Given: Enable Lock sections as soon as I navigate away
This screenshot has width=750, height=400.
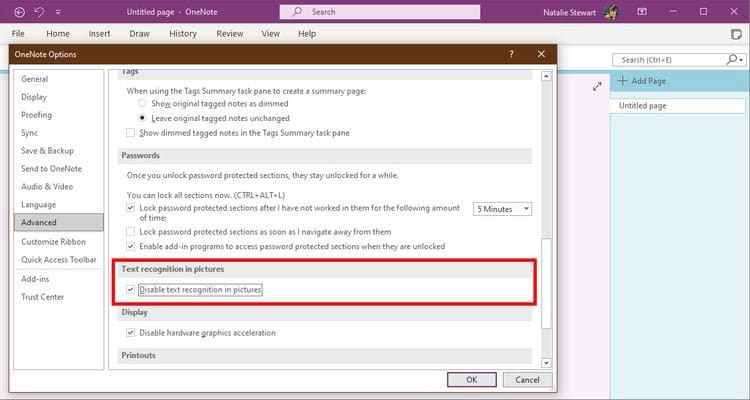Looking at the screenshot, I should (x=130, y=232).
